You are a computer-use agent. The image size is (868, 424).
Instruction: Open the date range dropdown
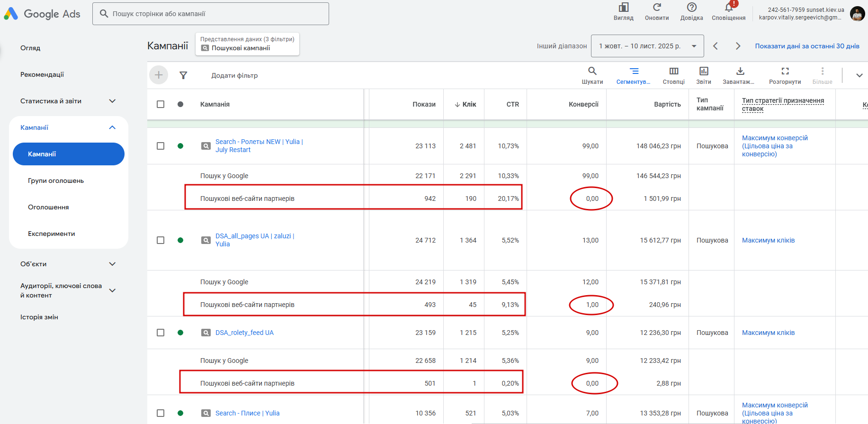tap(647, 46)
